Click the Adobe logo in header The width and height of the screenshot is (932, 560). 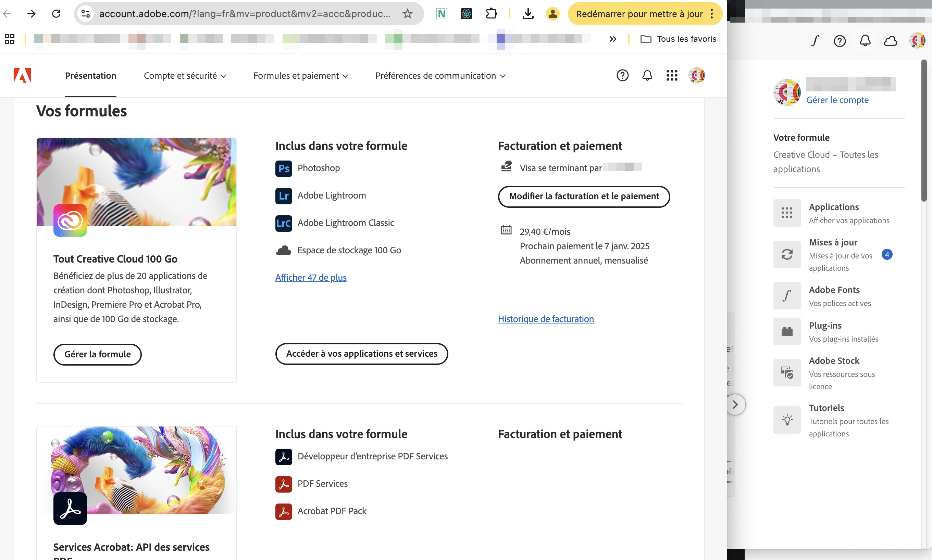tap(22, 75)
